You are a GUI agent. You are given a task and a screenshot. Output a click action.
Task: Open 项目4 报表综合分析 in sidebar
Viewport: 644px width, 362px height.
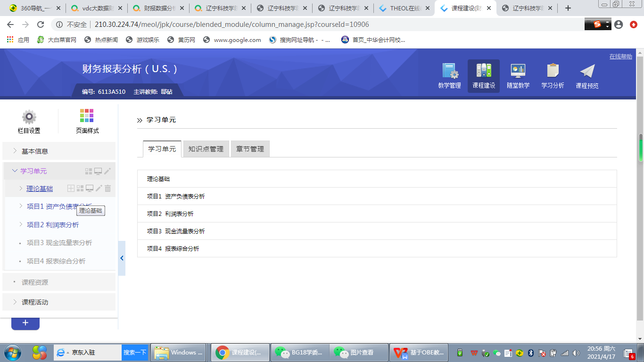pos(56,261)
